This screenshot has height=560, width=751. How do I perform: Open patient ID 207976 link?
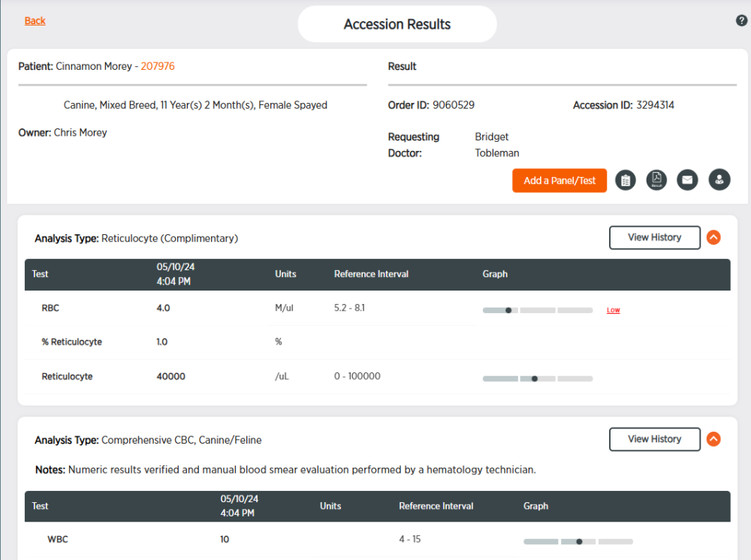[158, 66]
